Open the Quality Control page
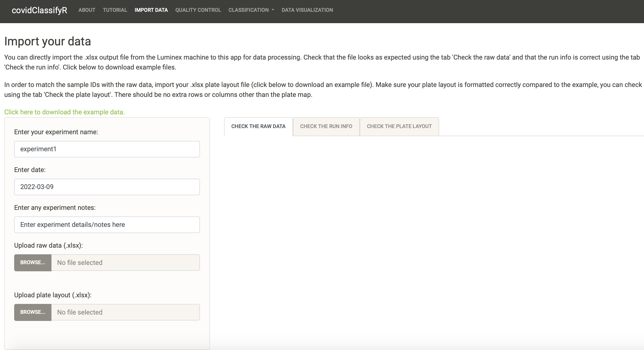 198,10
